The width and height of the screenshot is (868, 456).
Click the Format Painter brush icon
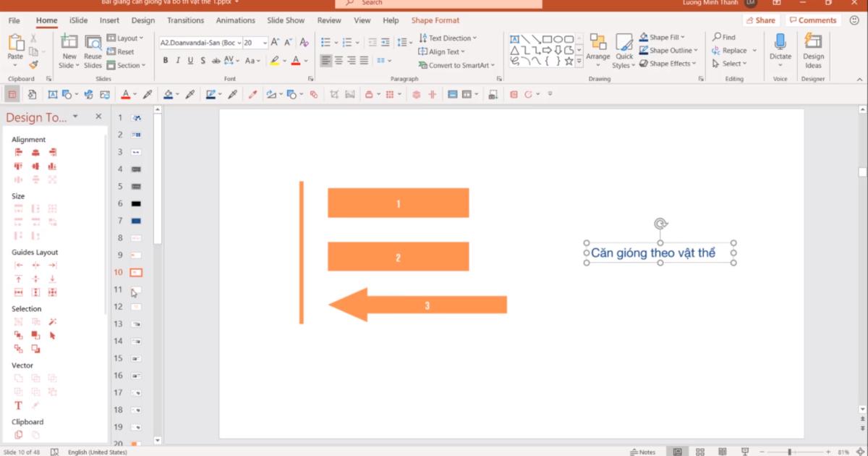(x=33, y=64)
